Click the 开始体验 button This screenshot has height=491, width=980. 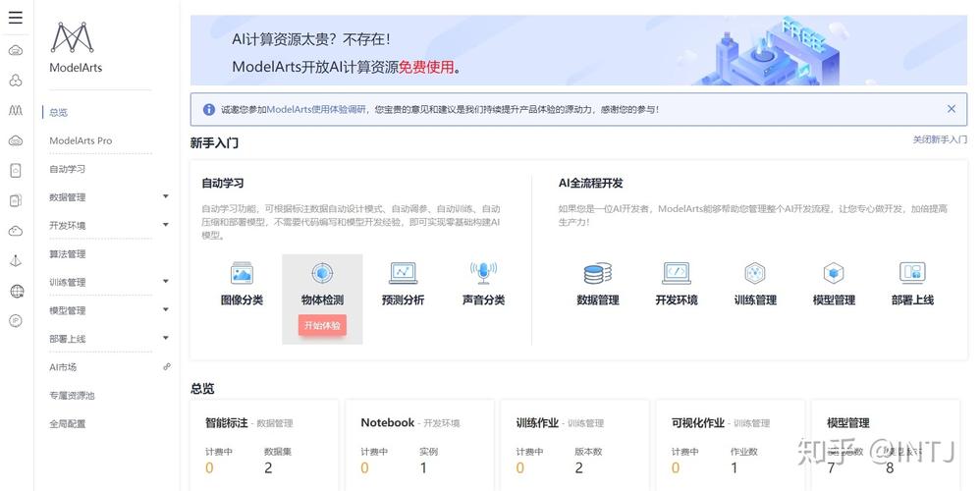(x=322, y=325)
